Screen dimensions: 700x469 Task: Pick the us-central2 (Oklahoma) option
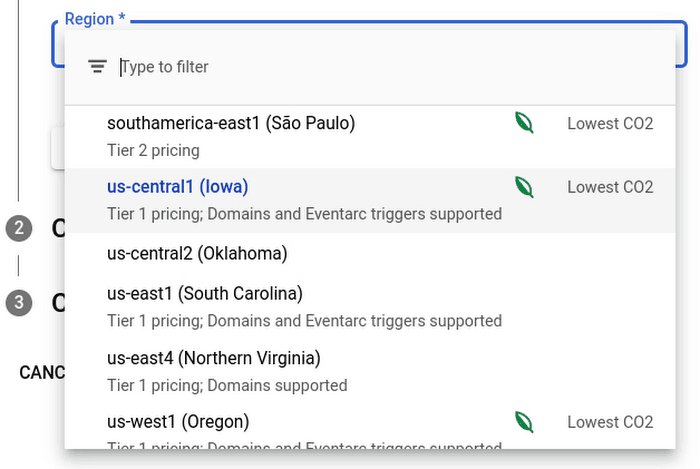(x=197, y=254)
